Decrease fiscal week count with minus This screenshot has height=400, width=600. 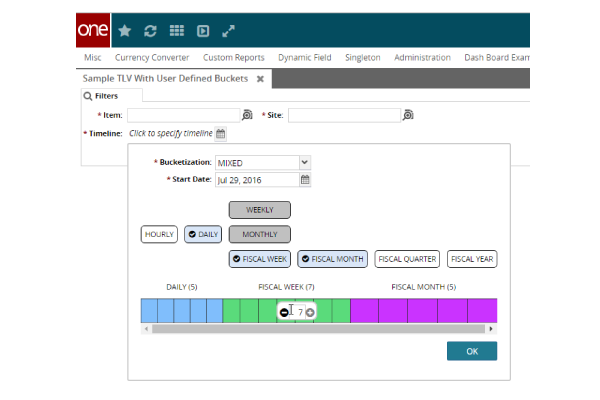click(x=284, y=313)
